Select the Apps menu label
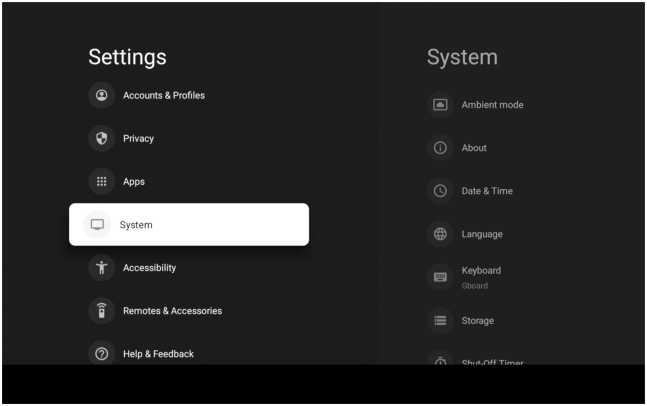Viewport: 647px width, 406px height. 134,181
